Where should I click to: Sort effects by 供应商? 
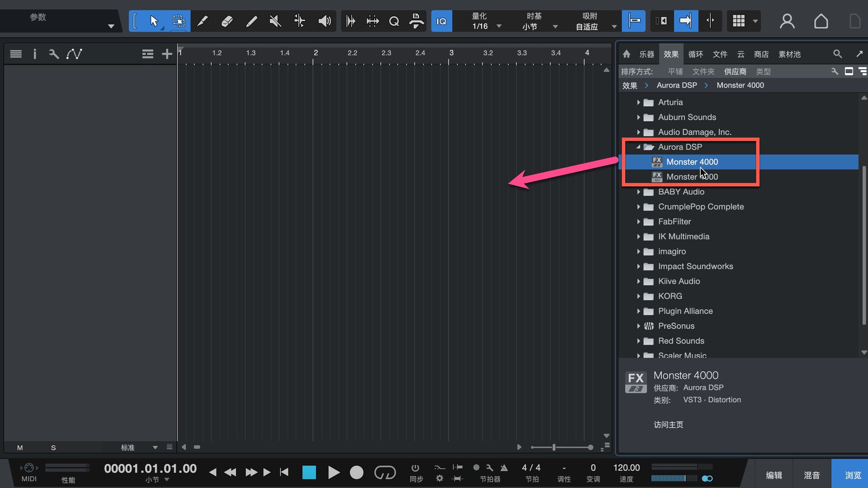(735, 71)
